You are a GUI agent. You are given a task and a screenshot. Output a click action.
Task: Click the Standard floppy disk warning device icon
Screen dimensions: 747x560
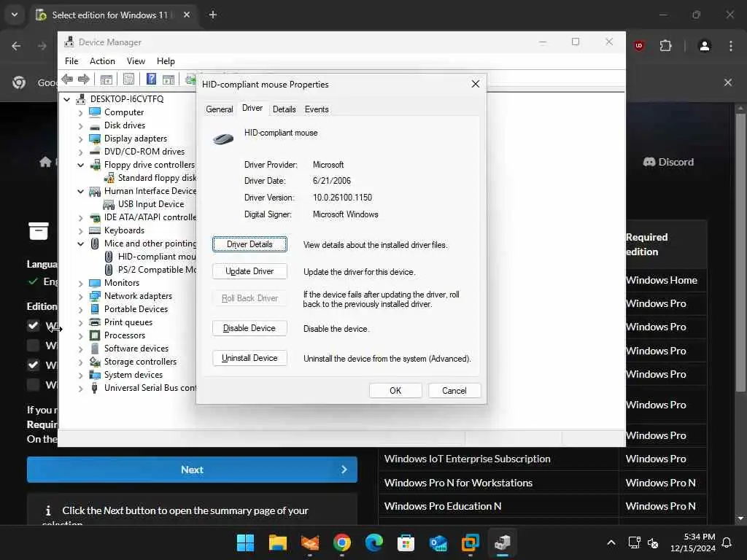click(x=109, y=178)
